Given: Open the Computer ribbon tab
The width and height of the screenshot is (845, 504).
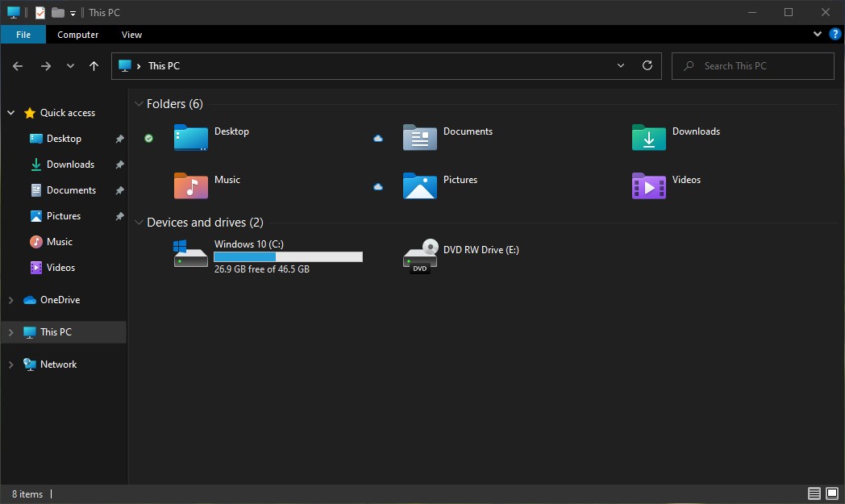Looking at the screenshot, I should click(77, 35).
